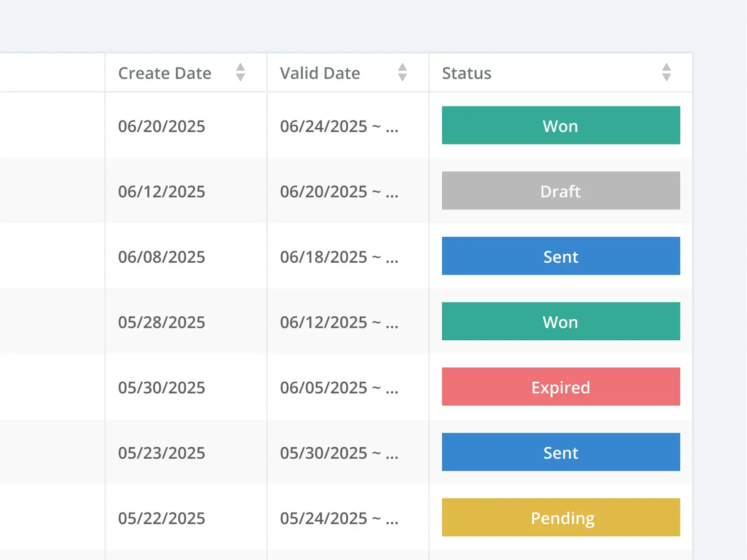Open the Won status in the 06/20/2025 row
This screenshot has height=560, width=747.
[x=560, y=125]
